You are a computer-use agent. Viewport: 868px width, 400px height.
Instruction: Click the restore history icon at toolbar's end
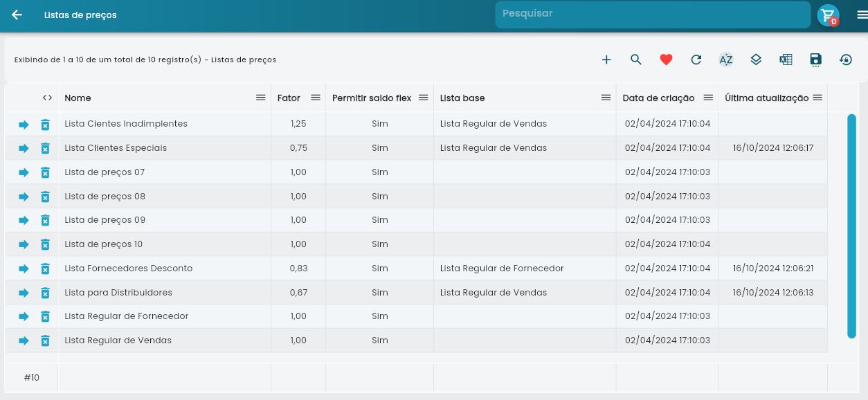[845, 60]
